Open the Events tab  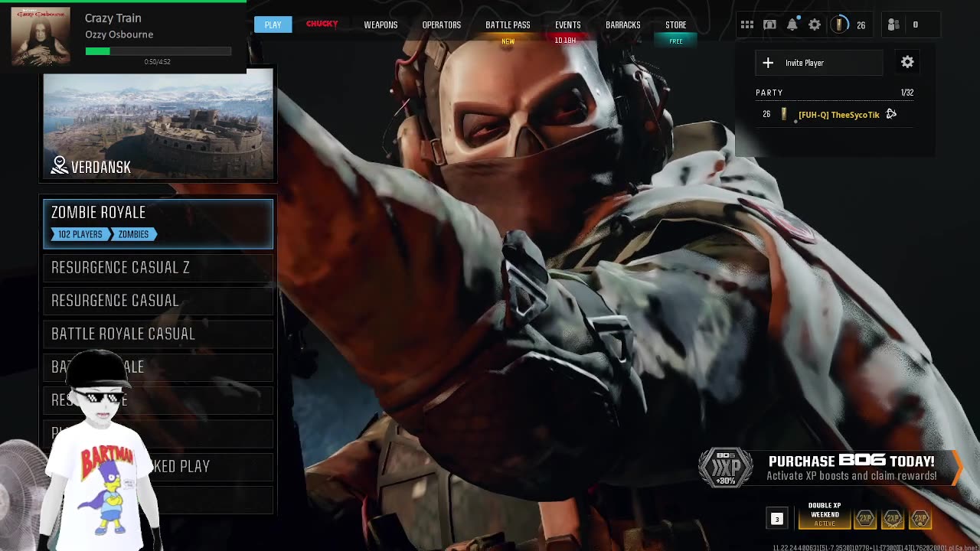tap(567, 24)
